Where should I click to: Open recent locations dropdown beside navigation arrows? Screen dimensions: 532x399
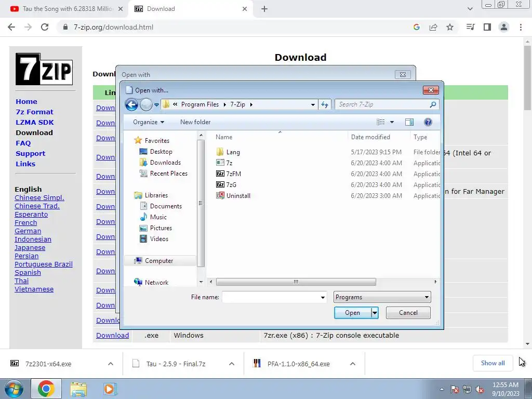click(x=156, y=105)
